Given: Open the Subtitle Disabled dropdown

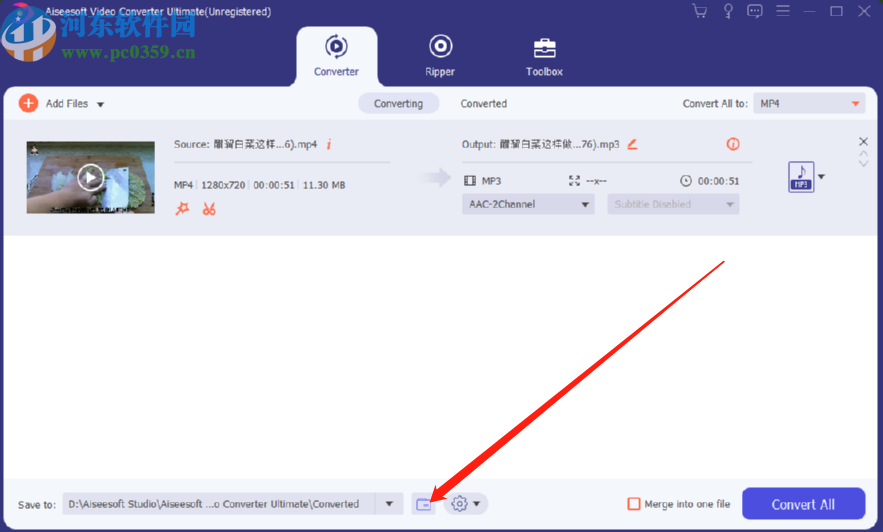Looking at the screenshot, I should (x=673, y=204).
